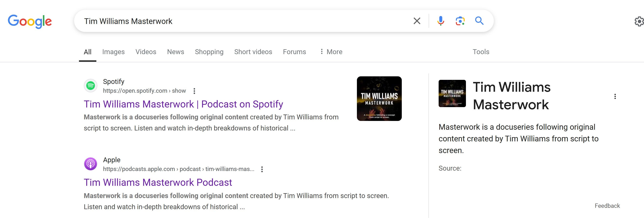Open quick settings gear icon
The width and height of the screenshot is (644, 222).
coord(639,21)
